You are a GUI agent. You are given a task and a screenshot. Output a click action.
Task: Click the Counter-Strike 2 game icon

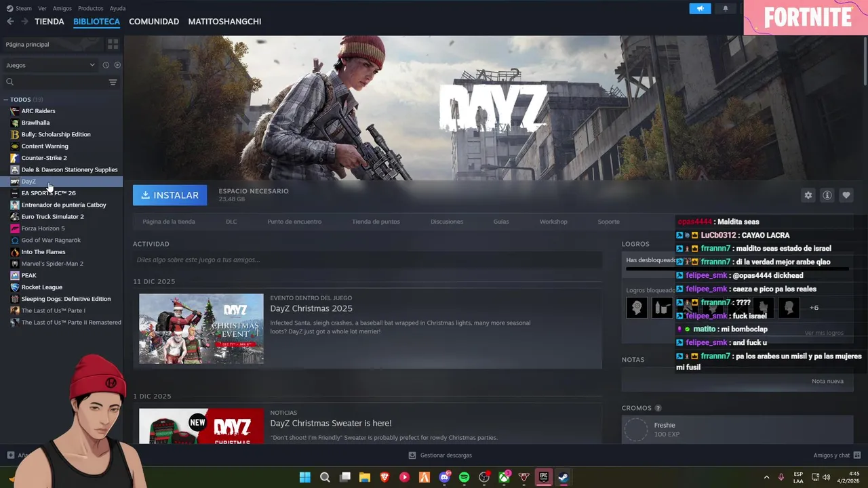tap(15, 158)
